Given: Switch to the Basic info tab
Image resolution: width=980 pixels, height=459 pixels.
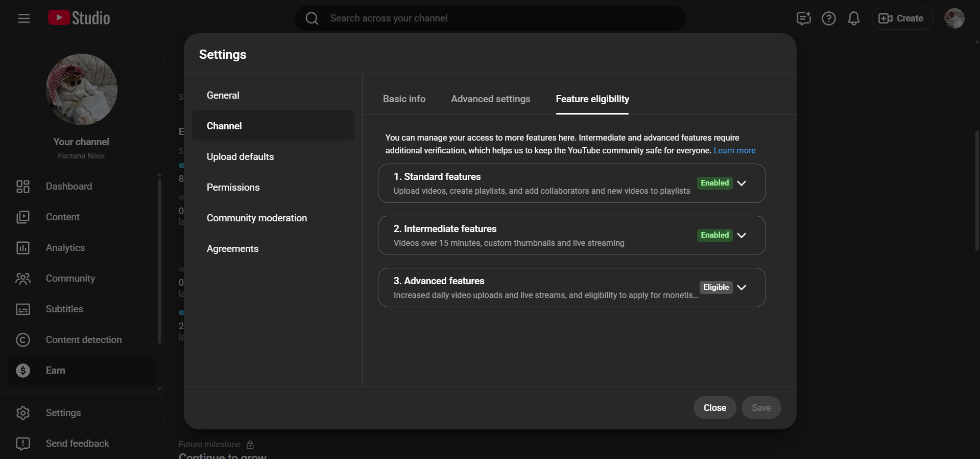Looking at the screenshot, I should [x=404, y=99].
